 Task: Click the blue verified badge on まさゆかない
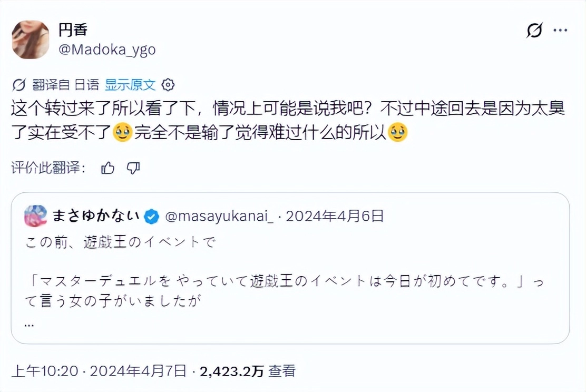point(151,216)
